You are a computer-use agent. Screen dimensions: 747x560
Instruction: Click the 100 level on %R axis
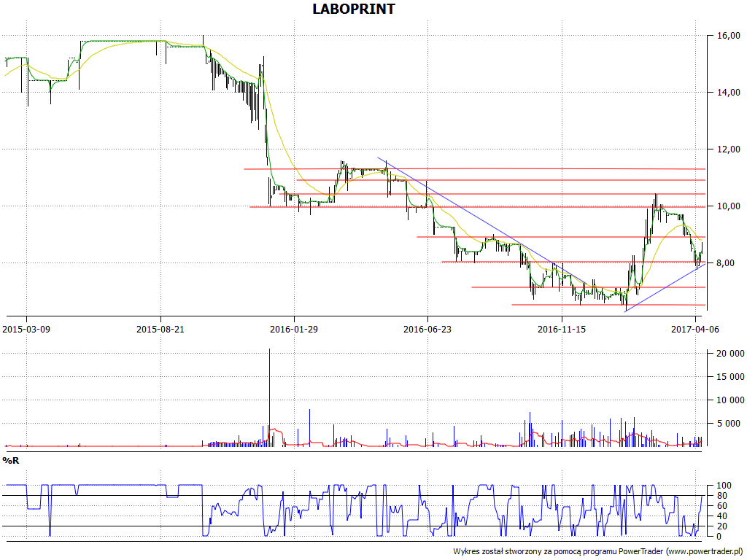(x=724, y=486)
